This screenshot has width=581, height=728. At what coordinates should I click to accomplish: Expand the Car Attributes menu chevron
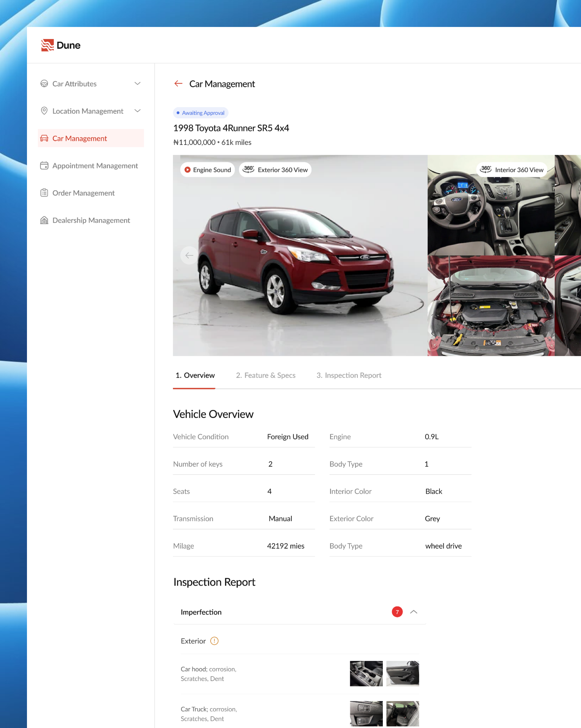[137, 83]
